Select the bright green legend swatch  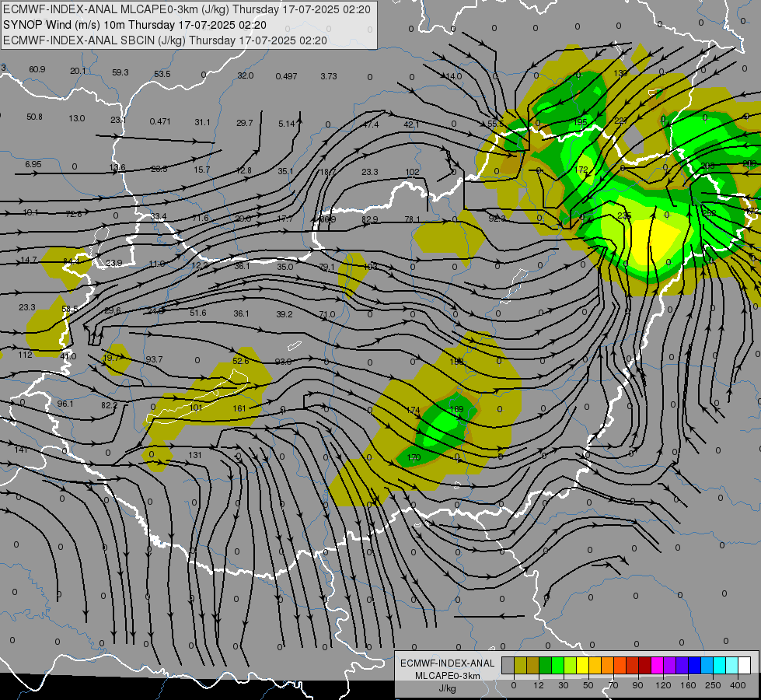pos(557,665)
